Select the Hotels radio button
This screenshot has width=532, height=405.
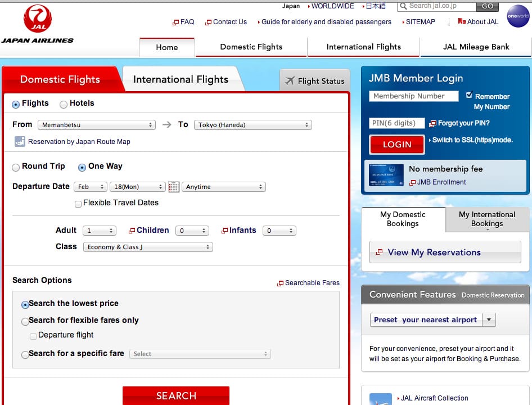[x=64, y=104]
